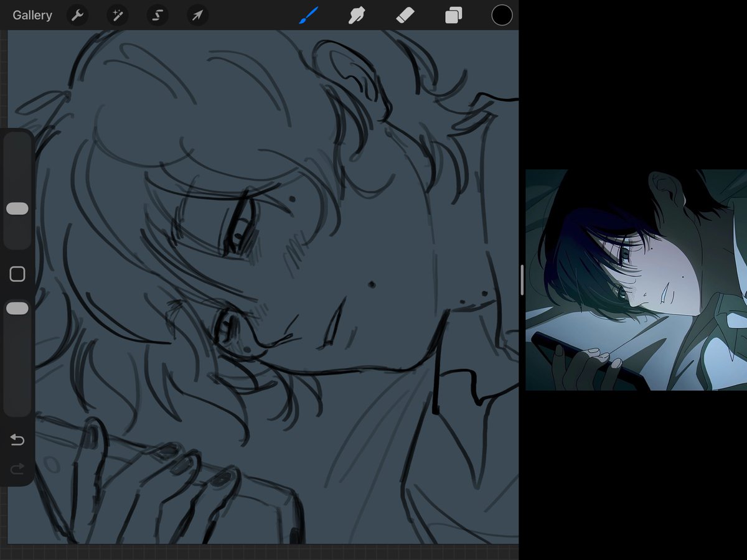The width and height of the screenshot is (747, 560).
Task: Select the Selection tool
Action: [157, 15]
